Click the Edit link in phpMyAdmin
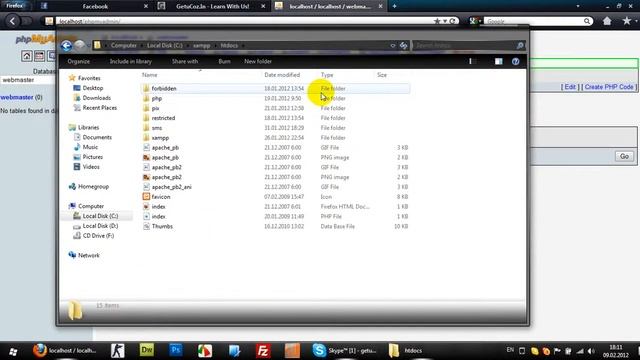The height and width of the screenshot is (360, 640). click(570, 87)
